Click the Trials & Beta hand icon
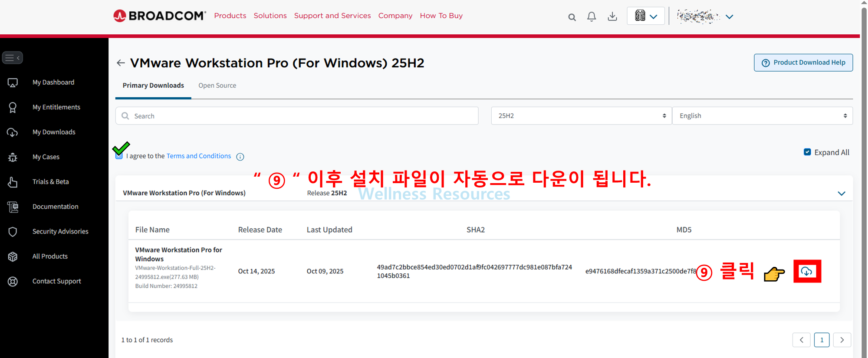Image resolution: width=868 pixels, height=358 pixels. tap(13, 182)
